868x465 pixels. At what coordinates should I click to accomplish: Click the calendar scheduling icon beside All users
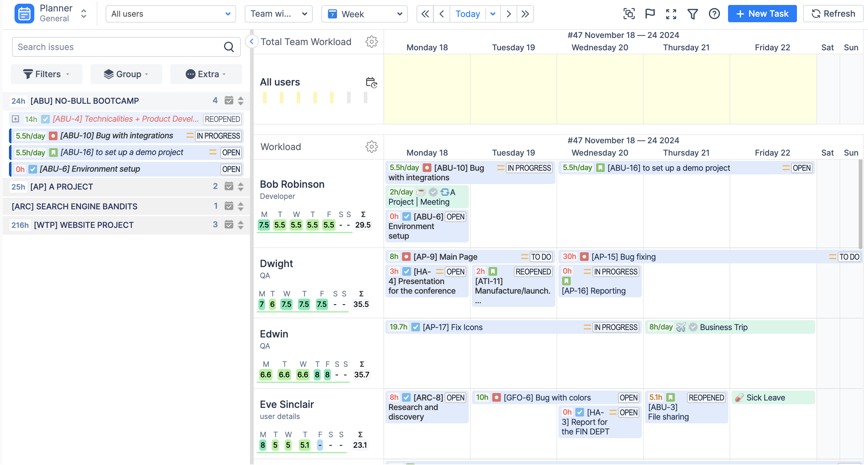pos(371,83)
